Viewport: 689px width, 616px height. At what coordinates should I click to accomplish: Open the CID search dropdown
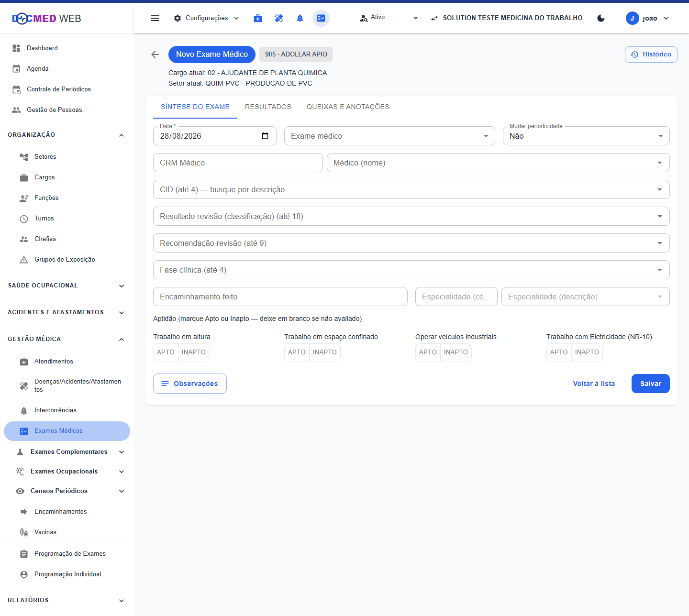[411, 189]
